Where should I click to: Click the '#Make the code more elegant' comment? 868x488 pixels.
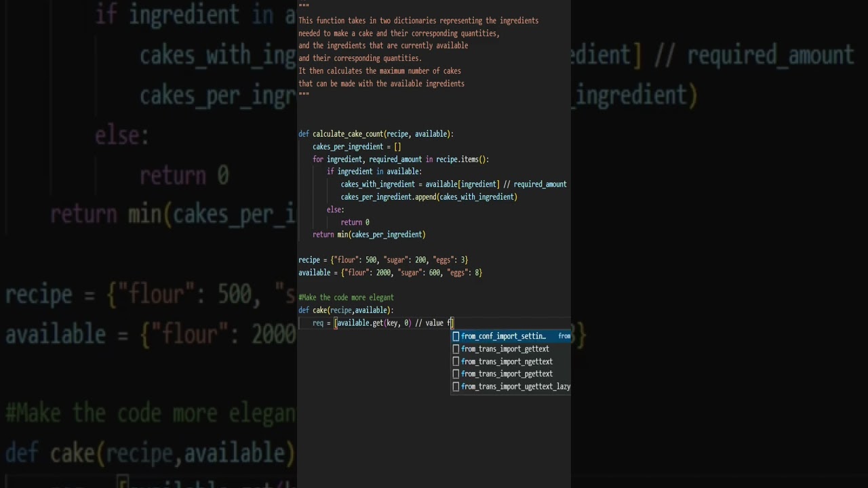click(346, 298)
